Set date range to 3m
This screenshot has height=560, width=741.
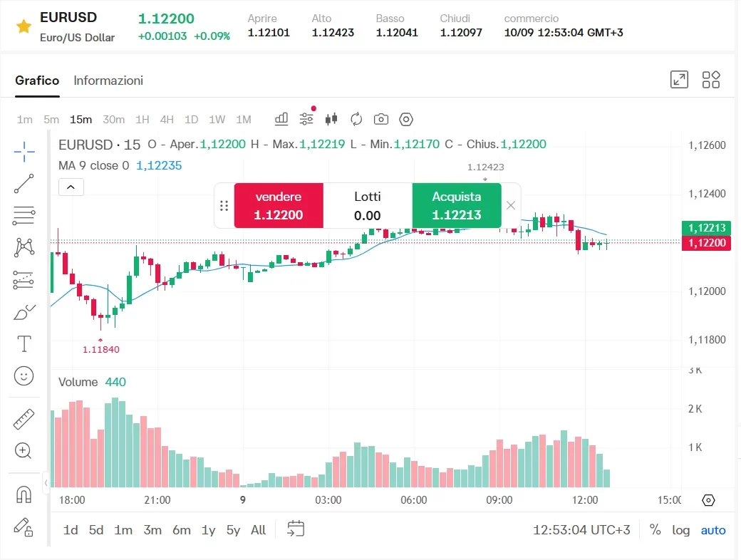pyautogui.click(x=152, y=530)
